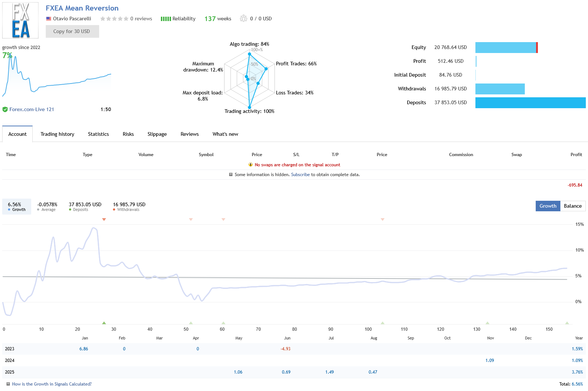This screenshot has width=588, height=391.
Task: Click the Profit column header
Action: [x=576, y=155]
